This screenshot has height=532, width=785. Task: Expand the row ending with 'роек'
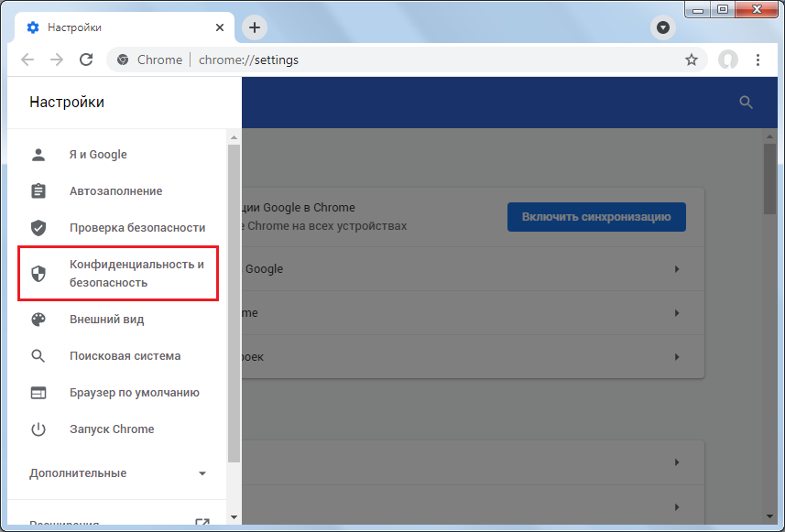[x=676, y=357]
